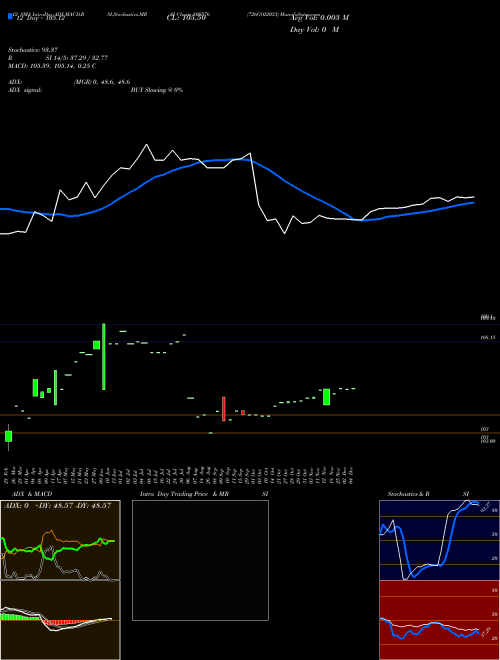Click the red candlestick in September
Screen dimensions: 500x660
pyautogui.click(x=224, y=409)
